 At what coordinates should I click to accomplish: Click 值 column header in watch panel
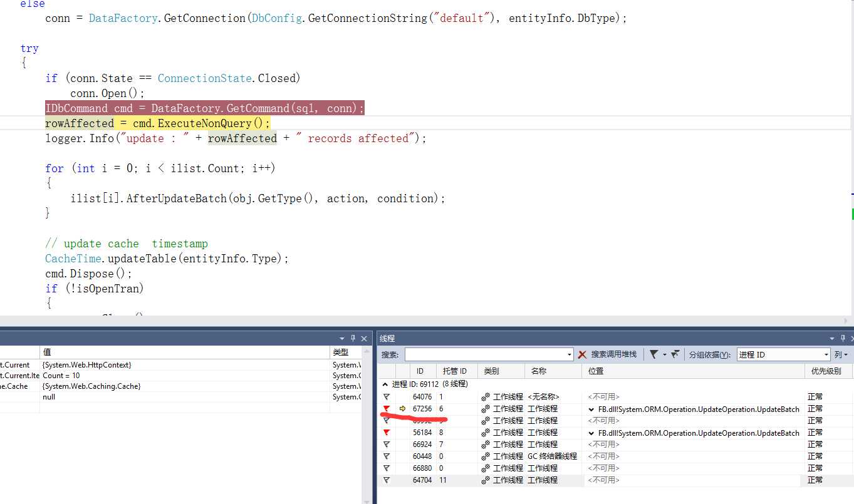(x=185, y=352)
